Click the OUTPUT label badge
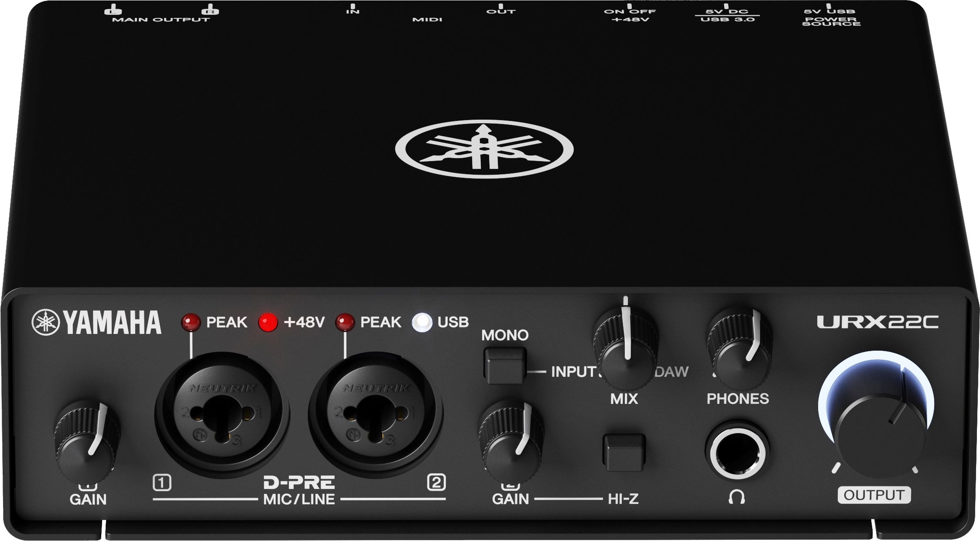This screenshot has height=541, width=980. [874, 495]
